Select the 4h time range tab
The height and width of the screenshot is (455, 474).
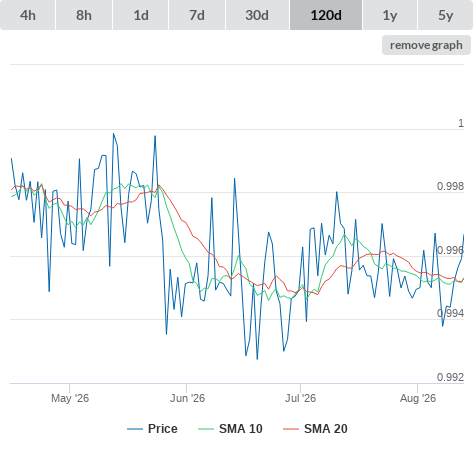point(28,15)
